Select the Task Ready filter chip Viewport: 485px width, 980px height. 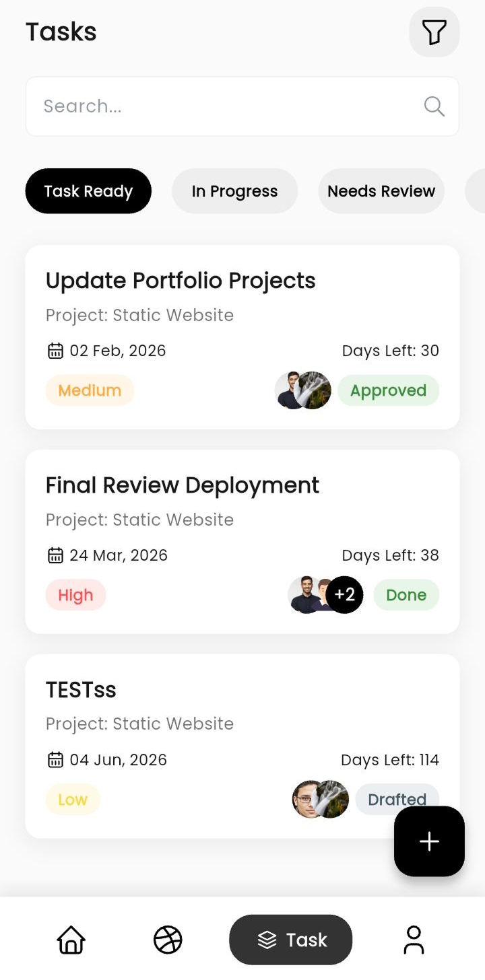pos(88,191)
